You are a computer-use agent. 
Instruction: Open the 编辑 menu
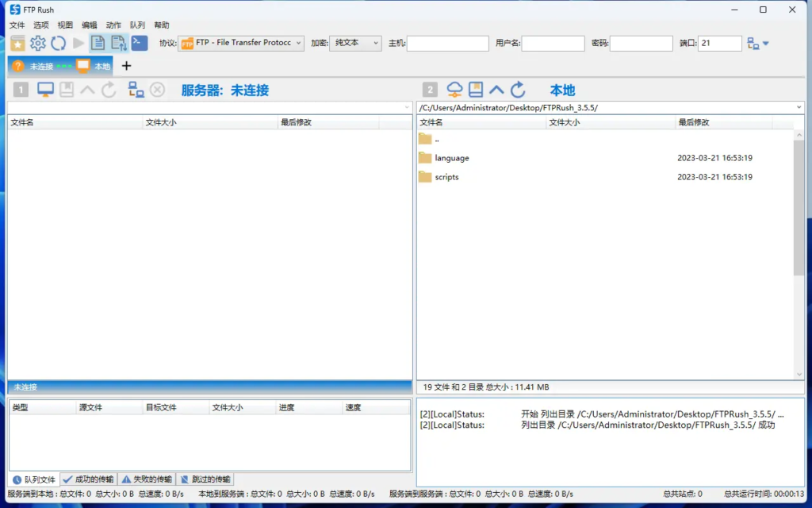(x=90, y=25)
